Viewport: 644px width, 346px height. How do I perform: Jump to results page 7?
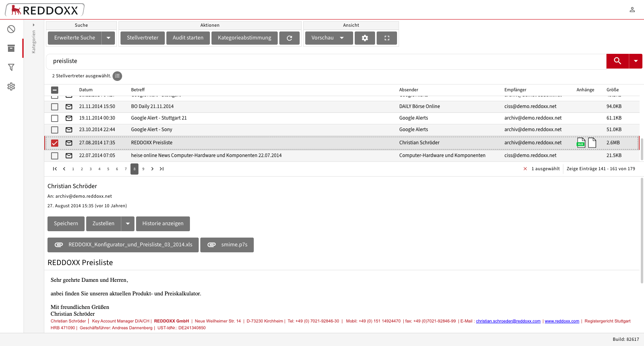pos(126,169)
